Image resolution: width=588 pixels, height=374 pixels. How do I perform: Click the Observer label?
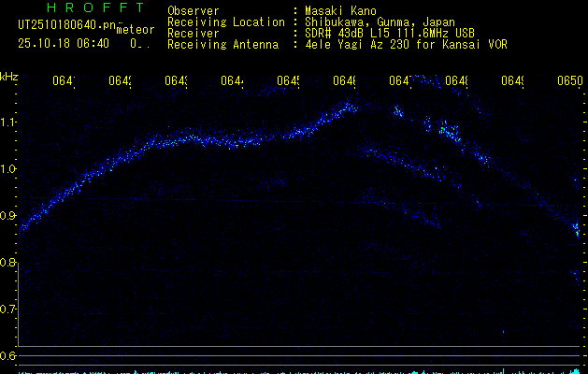(x=194, y=11)
